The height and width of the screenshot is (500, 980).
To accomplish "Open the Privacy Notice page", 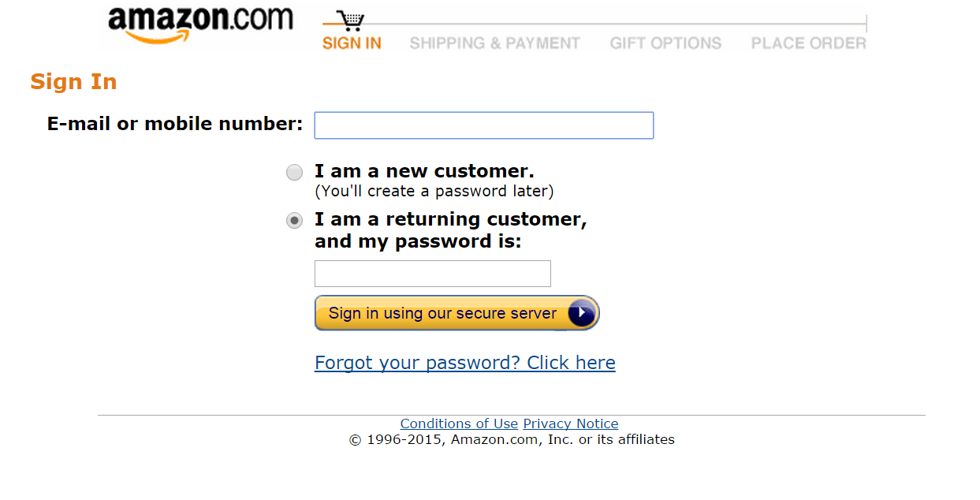I will 570,424.
